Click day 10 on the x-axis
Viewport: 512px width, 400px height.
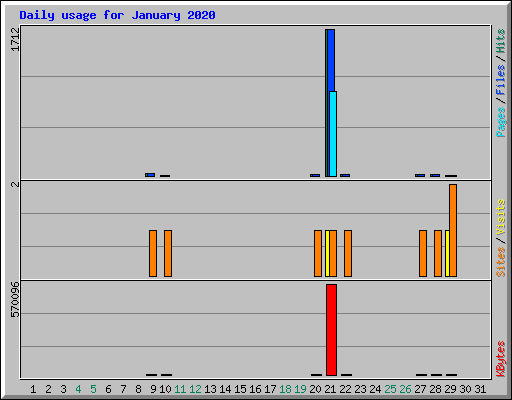165,389
